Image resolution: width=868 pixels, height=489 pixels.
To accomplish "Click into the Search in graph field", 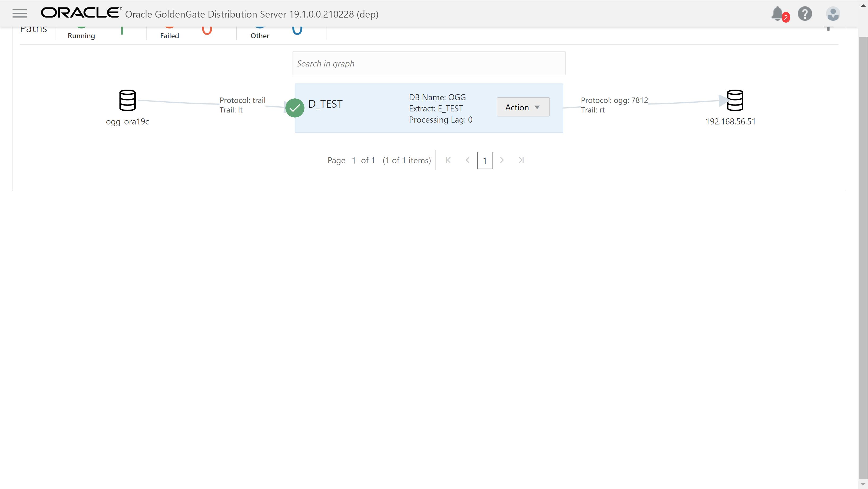I will pyautogui.click(x=429, y=63).
